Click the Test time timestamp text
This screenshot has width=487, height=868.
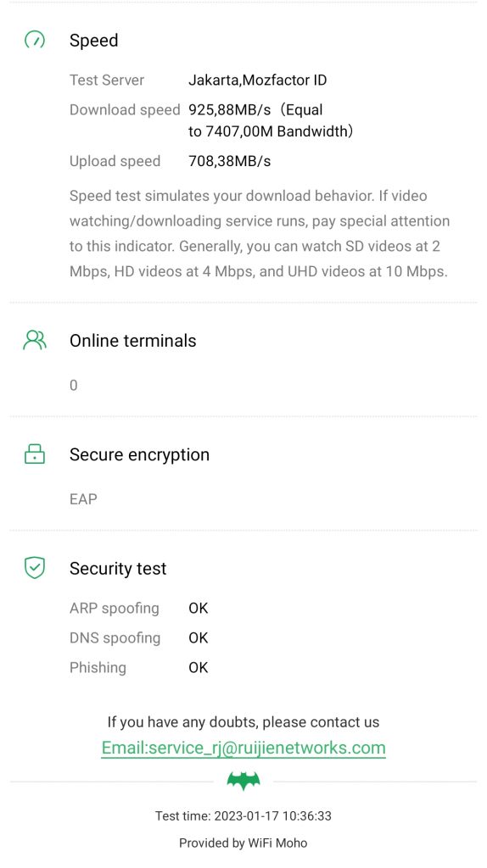click(243, 816)
